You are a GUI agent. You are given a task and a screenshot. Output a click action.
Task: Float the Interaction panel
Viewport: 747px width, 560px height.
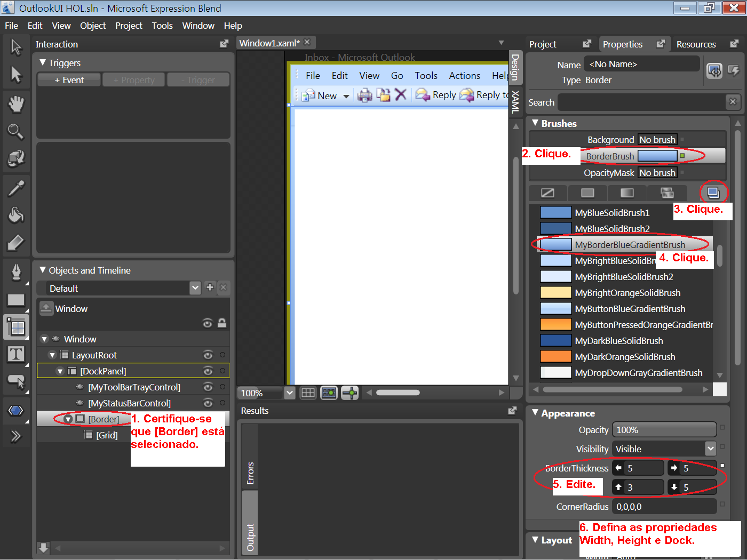click(x=224, y=44)
